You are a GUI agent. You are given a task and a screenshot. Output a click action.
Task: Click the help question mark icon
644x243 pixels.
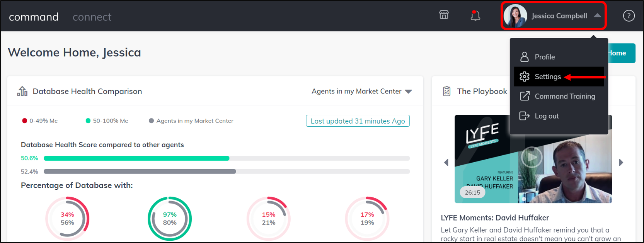click(x=629, y=16)
